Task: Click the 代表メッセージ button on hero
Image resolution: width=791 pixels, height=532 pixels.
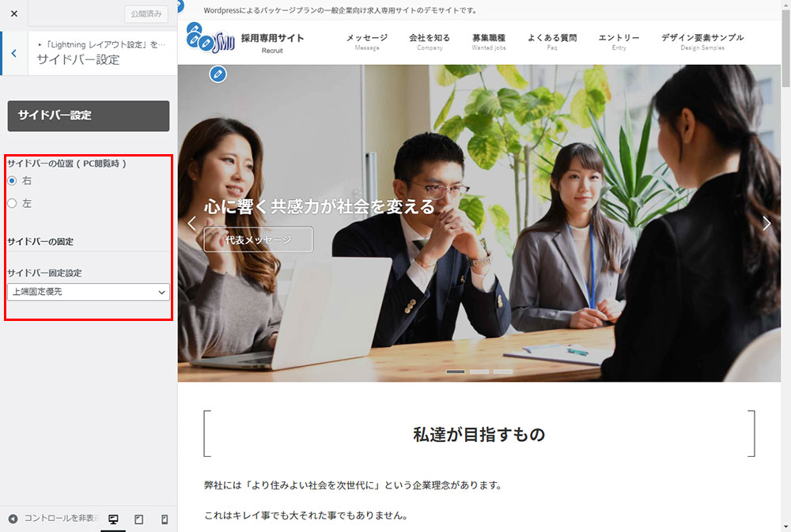Action: [258, 240]
